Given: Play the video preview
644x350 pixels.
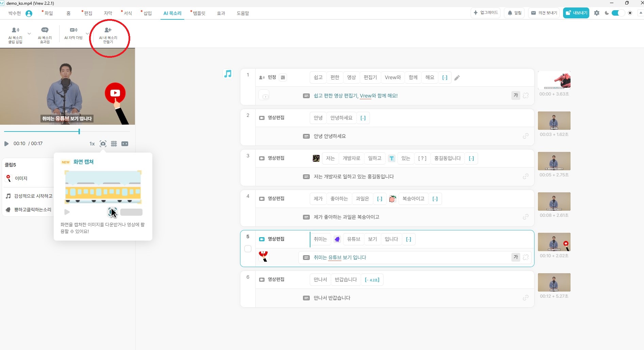Looking at the screenshot, I should 6,144.
